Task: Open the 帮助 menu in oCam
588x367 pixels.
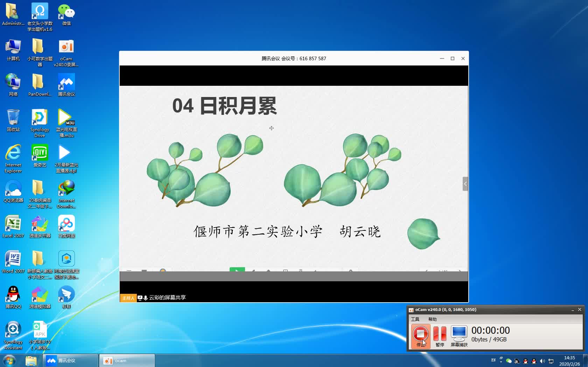Action: coord(432,319)
